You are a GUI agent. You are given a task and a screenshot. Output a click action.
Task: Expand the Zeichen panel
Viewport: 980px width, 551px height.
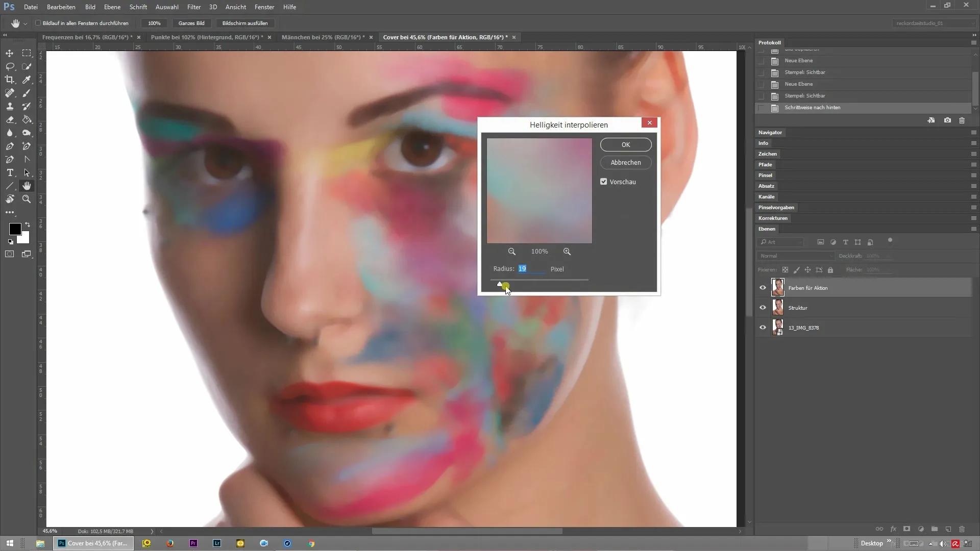767,154
